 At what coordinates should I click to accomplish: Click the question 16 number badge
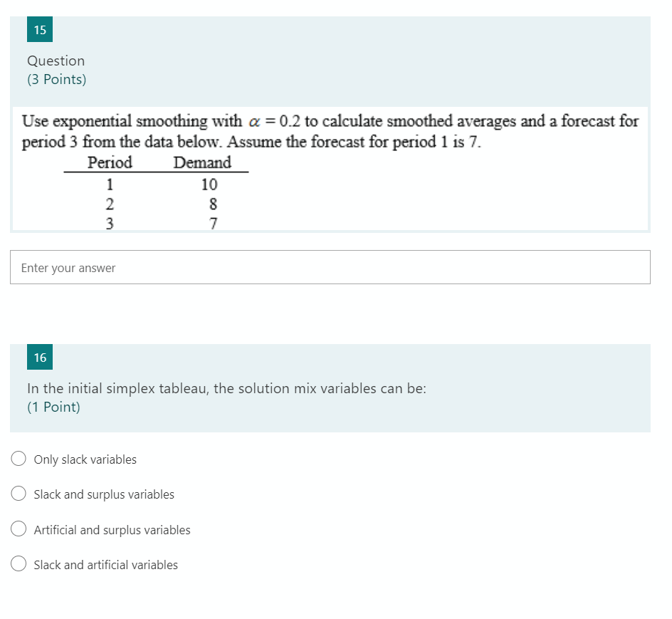pyautogui.click(x=39, y=357)
